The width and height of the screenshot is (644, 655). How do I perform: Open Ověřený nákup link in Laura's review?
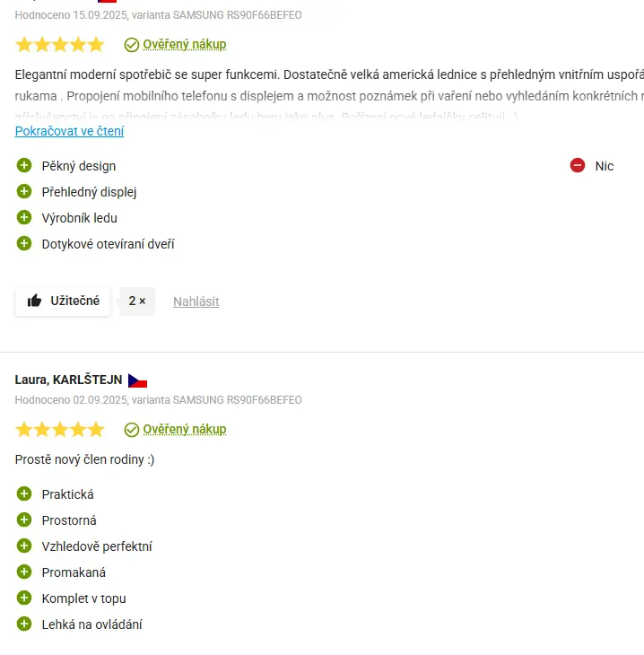(184, 430)
